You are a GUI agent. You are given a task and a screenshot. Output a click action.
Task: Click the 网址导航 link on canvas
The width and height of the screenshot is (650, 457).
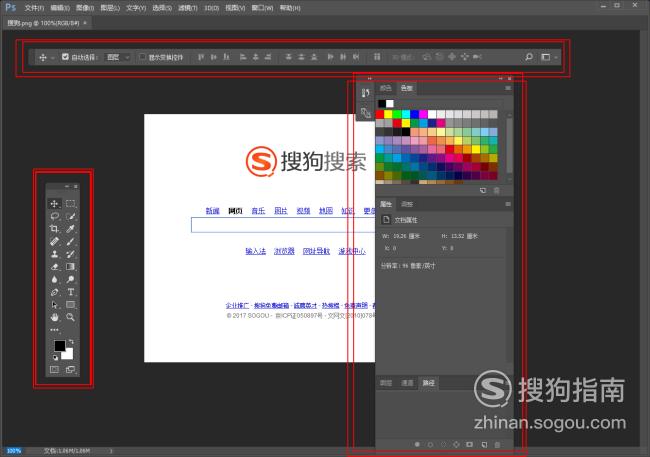[x=316, y=251]
